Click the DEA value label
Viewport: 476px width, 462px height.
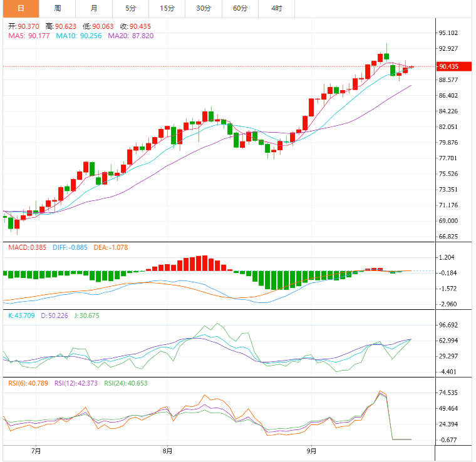(x=113, y=248)
